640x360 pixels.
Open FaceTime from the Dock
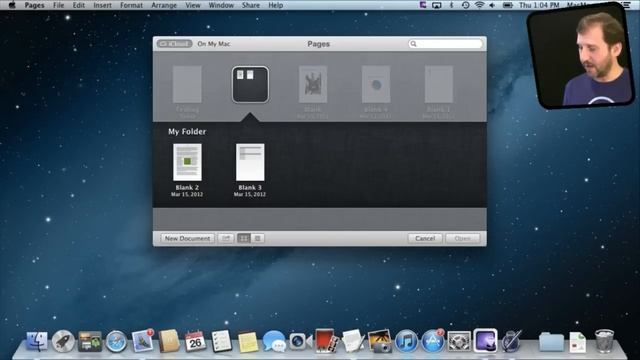point(300,341)
